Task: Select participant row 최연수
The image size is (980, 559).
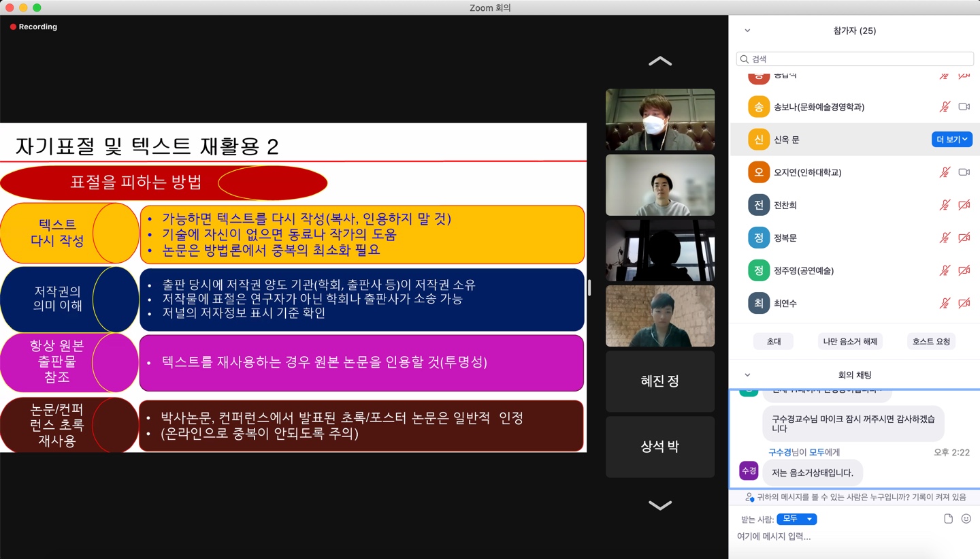Action: click(x=854, y=303)
